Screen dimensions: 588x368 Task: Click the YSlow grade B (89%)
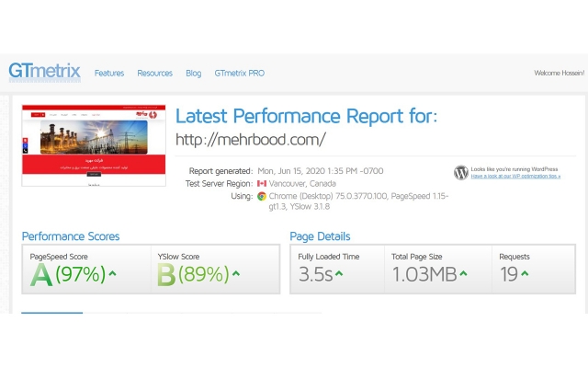pyautogui.click(x=193, y=274)
